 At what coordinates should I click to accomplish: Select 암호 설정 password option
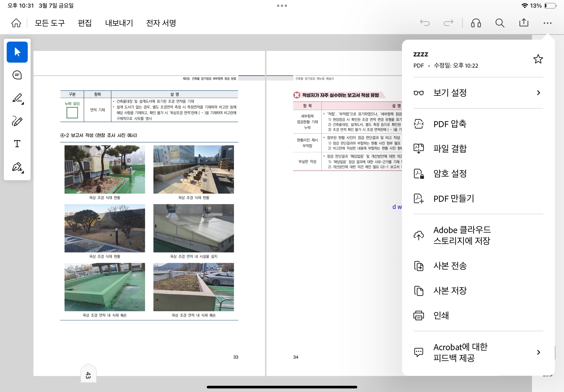point(450,174)
